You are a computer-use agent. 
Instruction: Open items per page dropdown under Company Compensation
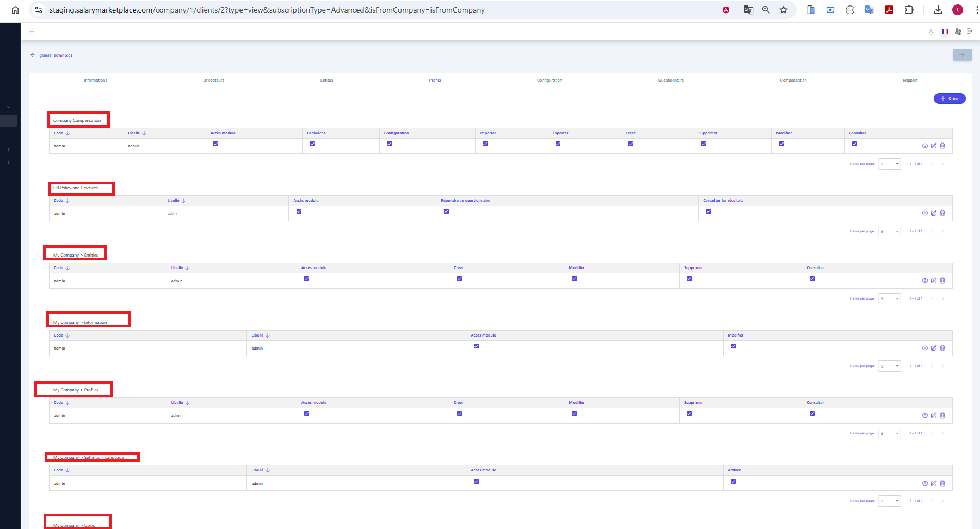(x=890, y=164)
